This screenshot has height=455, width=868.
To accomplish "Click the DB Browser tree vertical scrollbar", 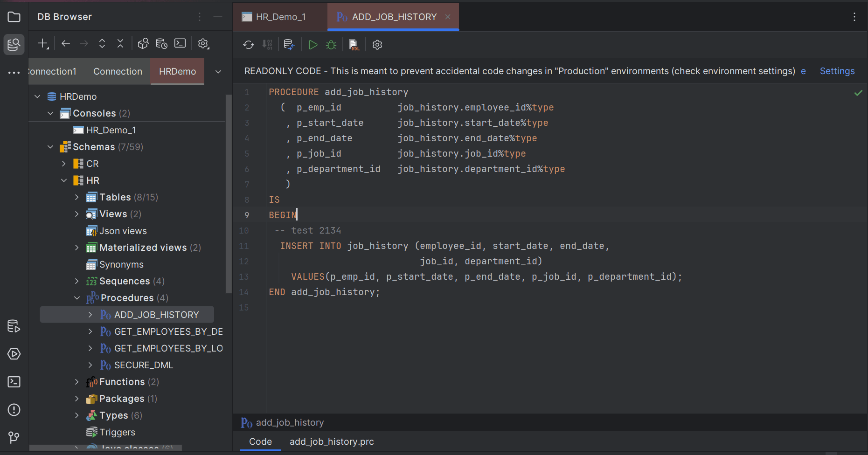I will tap(229, 193).
